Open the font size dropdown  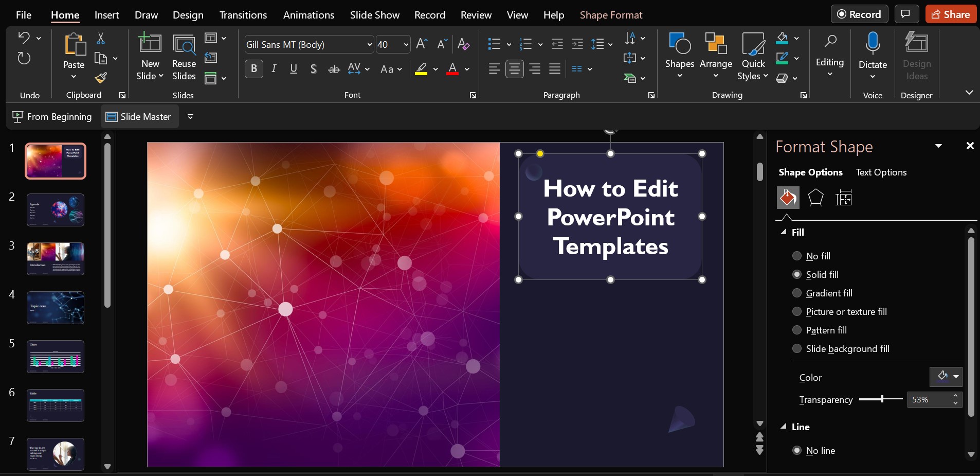click(x=406, y=44)
